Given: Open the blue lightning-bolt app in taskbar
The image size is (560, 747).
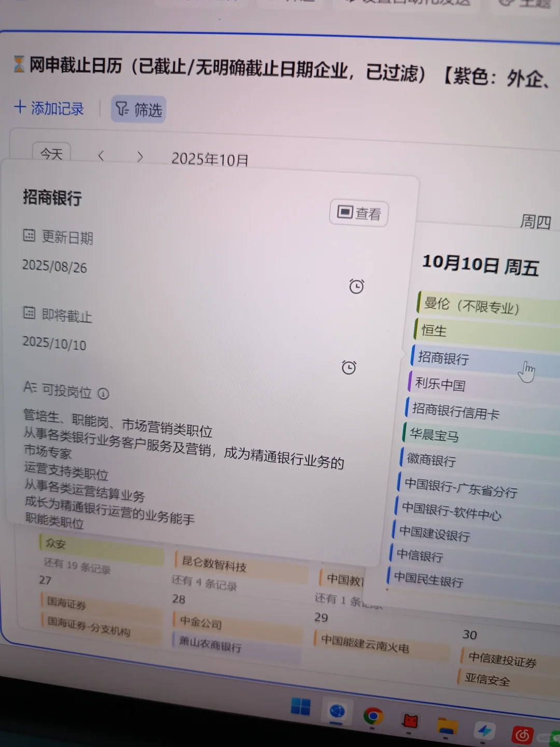Looking at the screenshot, I should click(485, 730).
